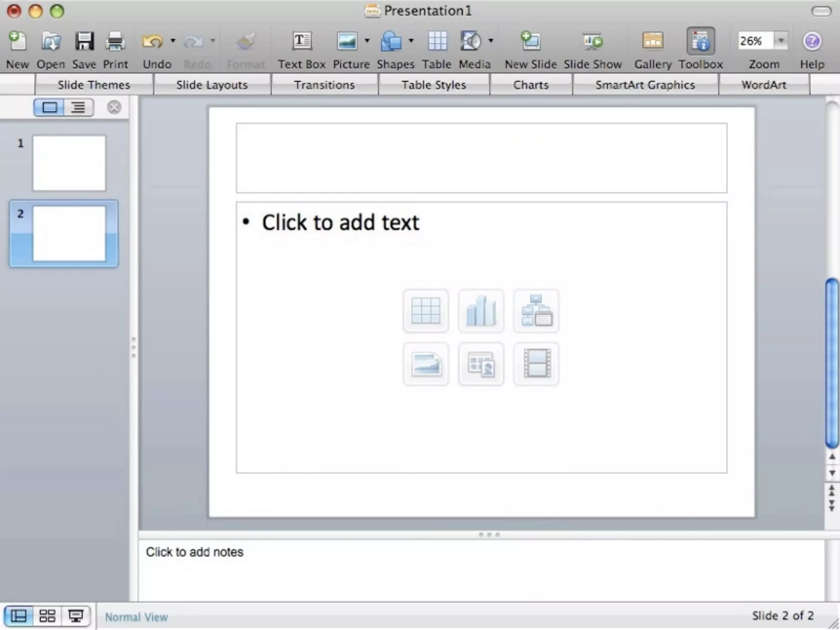840x630 pixels.
Task: Insert movie from placeholder filmstrip icon
Action: 536,364
